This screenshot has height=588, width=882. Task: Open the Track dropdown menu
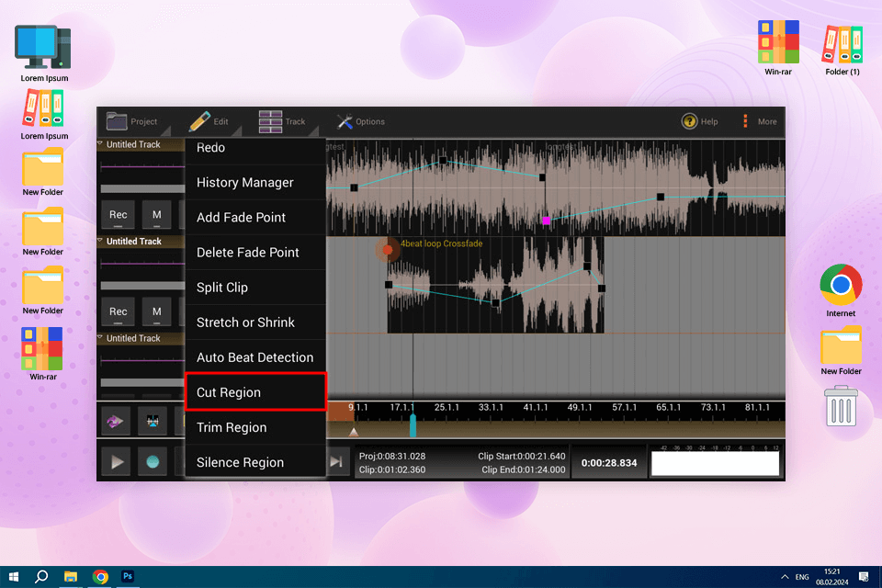[x=282, y=121]
